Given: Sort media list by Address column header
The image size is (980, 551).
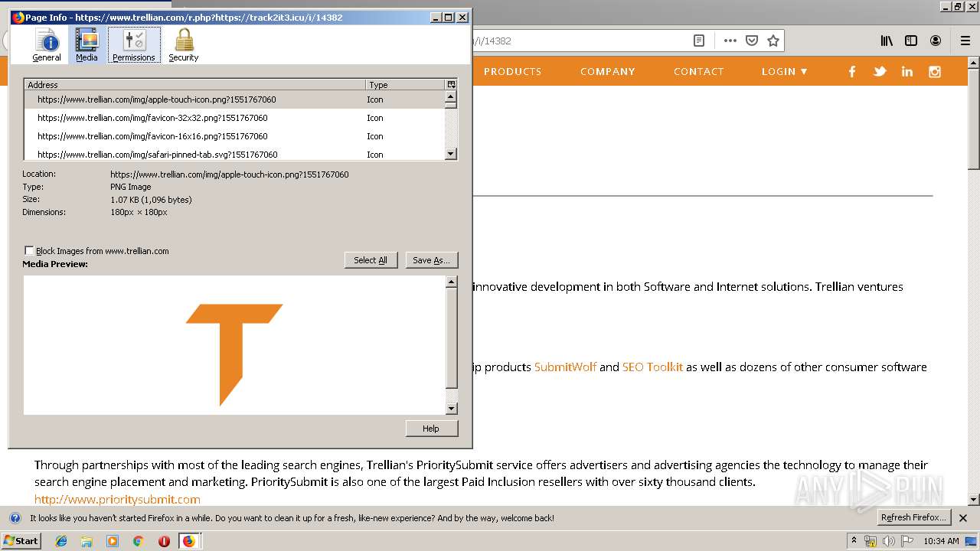Looking at the screenshot, I should tap(194, 85).
